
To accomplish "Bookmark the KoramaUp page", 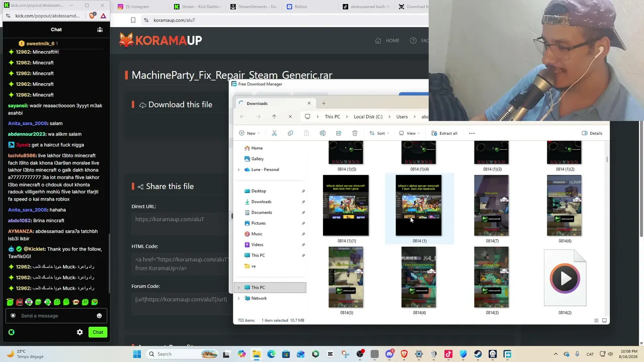I will 133,20.
